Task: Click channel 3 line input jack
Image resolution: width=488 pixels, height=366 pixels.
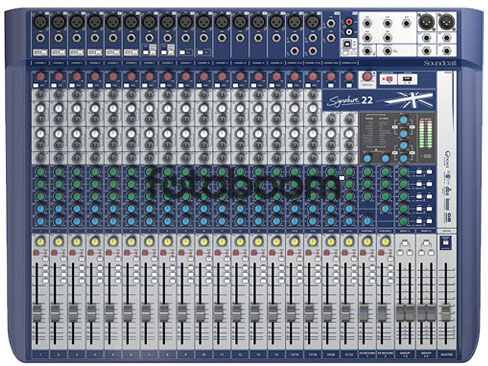Action: [77, 38]
